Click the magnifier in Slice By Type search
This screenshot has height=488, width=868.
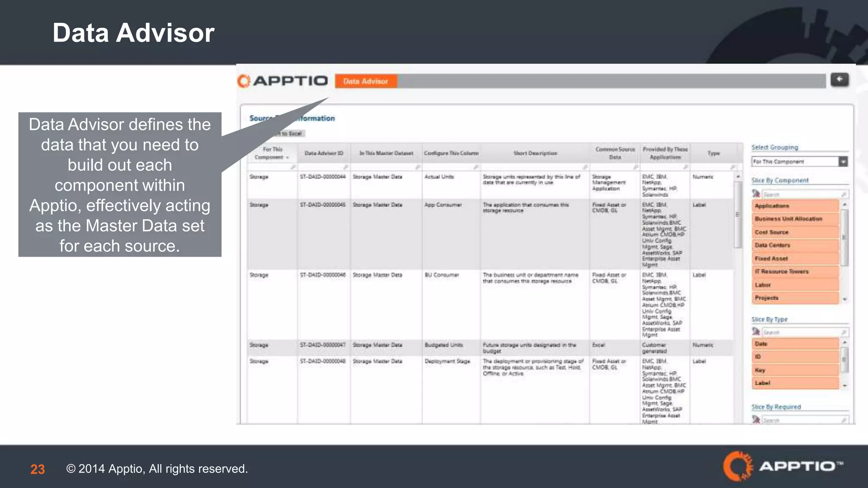844,332
